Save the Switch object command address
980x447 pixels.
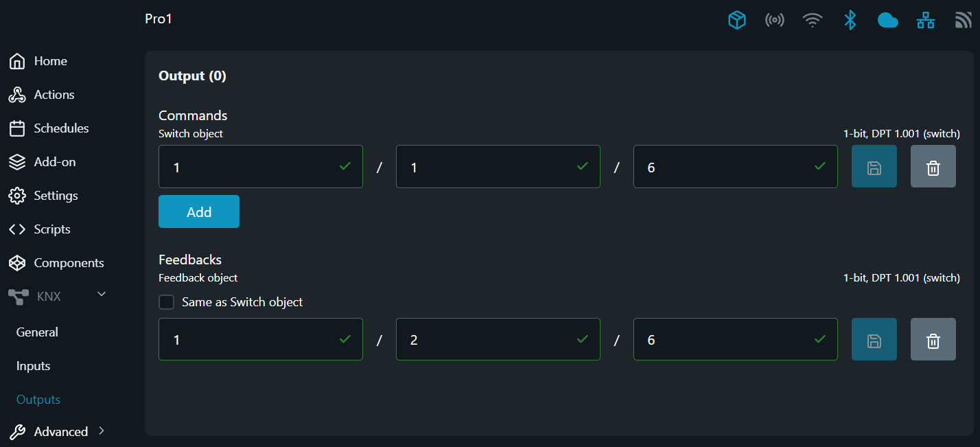tap(874, 167)
